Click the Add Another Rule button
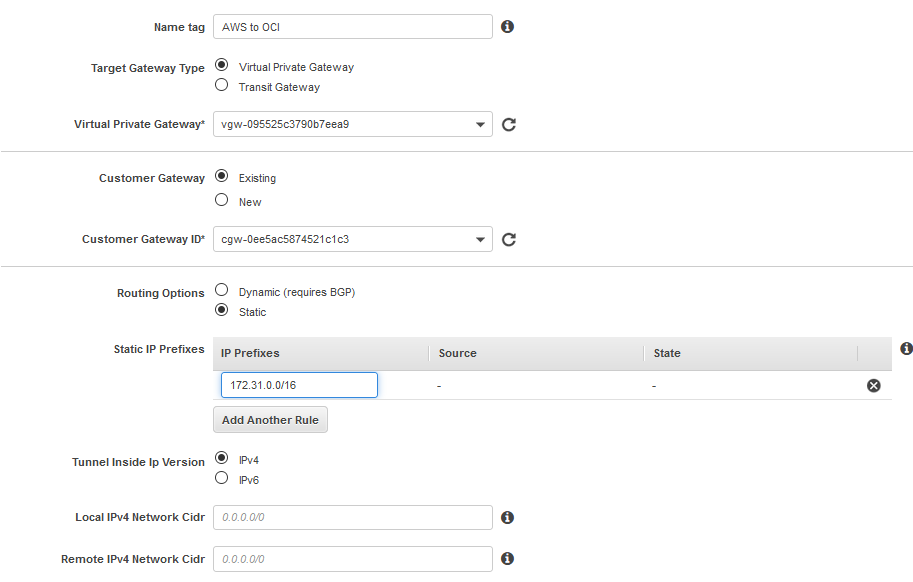Viewport: 913px width, 582px height. pos(270,420)
